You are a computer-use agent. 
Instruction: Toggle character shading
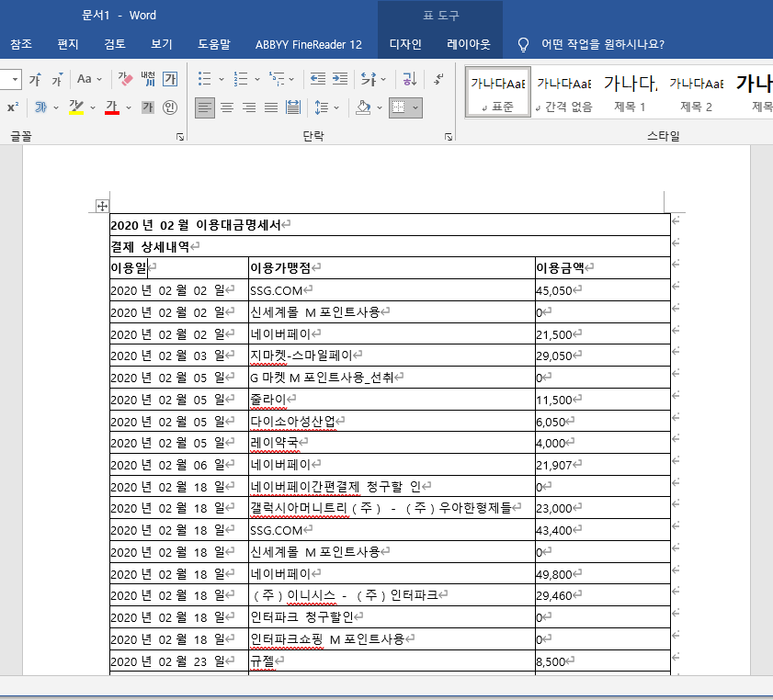[x=148, y=107]
